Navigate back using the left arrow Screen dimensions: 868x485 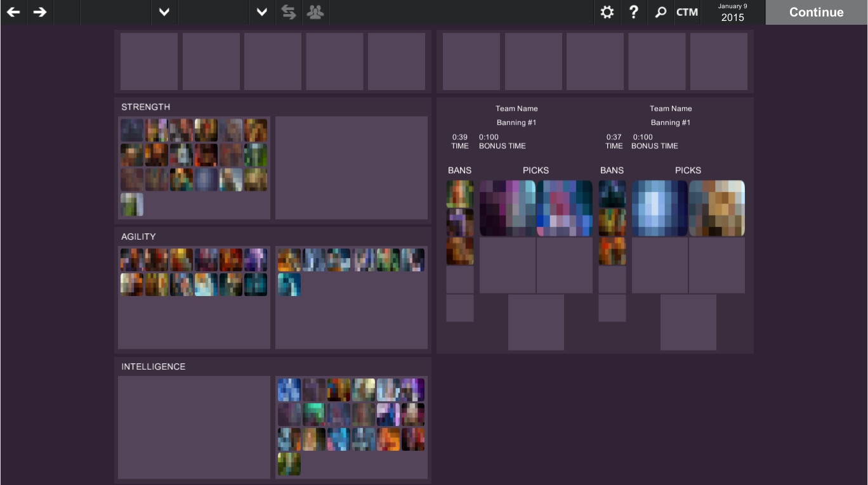click(13, 12)
